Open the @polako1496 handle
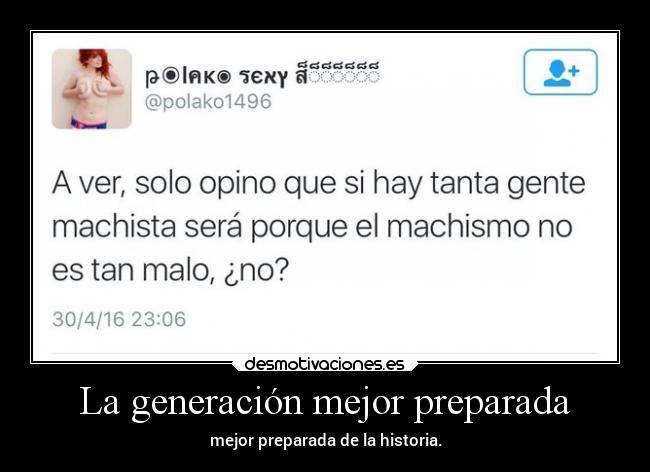The height and width of the screenshot is (472, 650). [x=208, y=102]
